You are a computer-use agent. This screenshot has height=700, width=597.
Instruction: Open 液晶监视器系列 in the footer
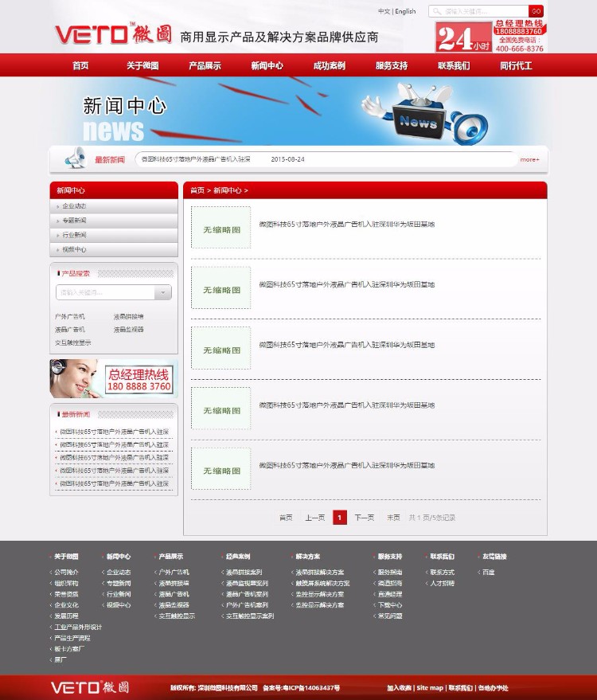pos(248,584)
